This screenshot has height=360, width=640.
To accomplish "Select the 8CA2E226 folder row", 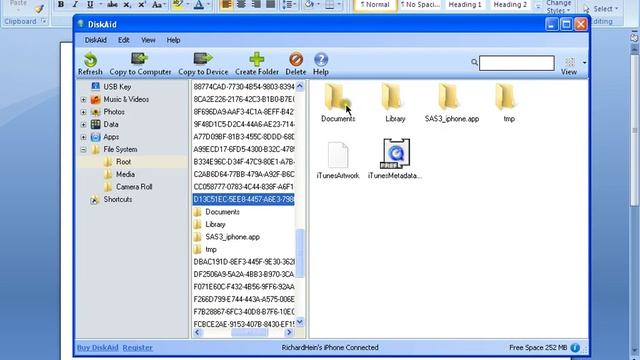I will 243,99.
